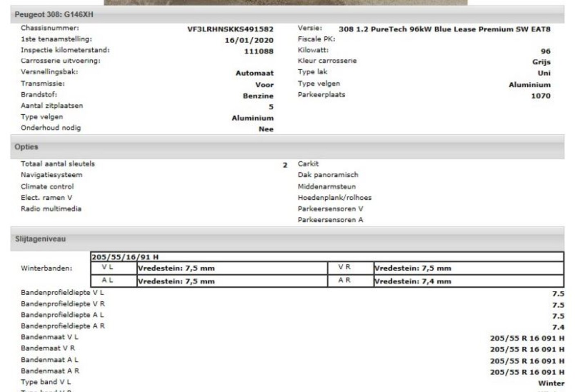This screenshot has height=392, width=575.
Task: Click the "Bandenprofieldiepte V L" label
Action: pos(62,292)
